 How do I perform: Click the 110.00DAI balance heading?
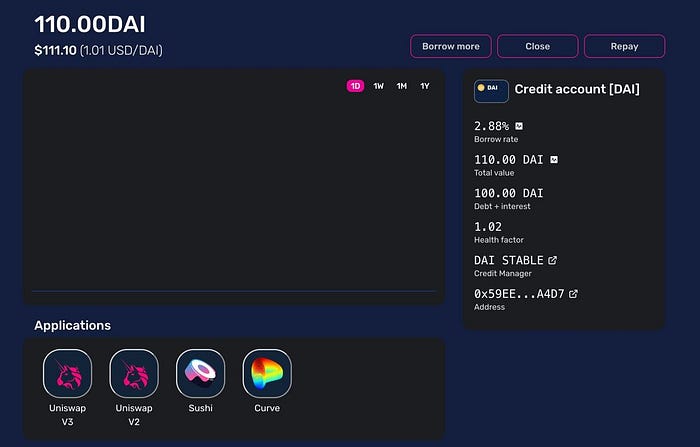tap(90, 24)
